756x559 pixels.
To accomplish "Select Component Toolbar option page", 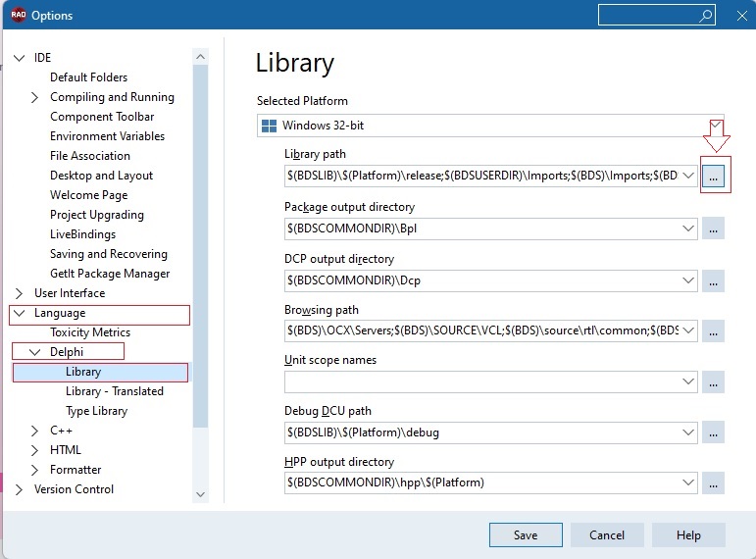I will (102, 117).
